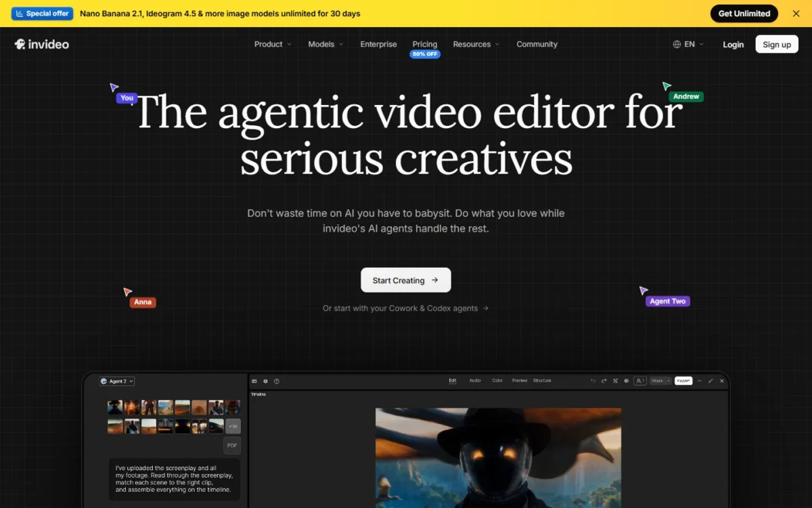
Task: Click the You cursor label
Action: click(127, 98)
